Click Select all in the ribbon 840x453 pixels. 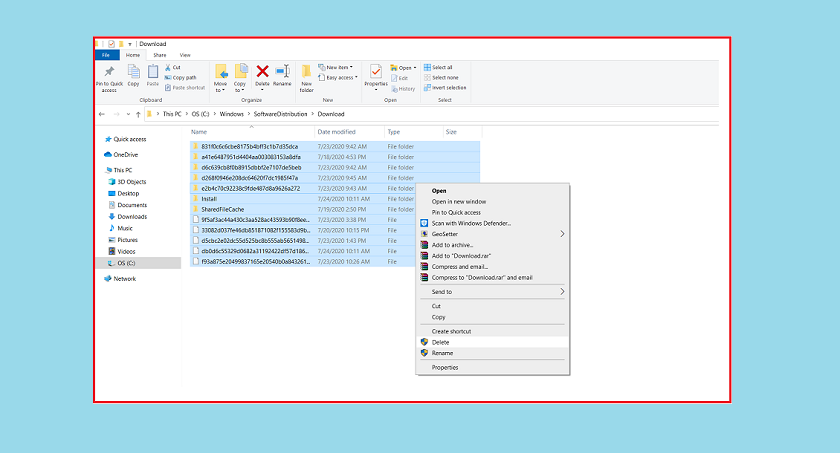pyautogui.click(x=438, y=67)
